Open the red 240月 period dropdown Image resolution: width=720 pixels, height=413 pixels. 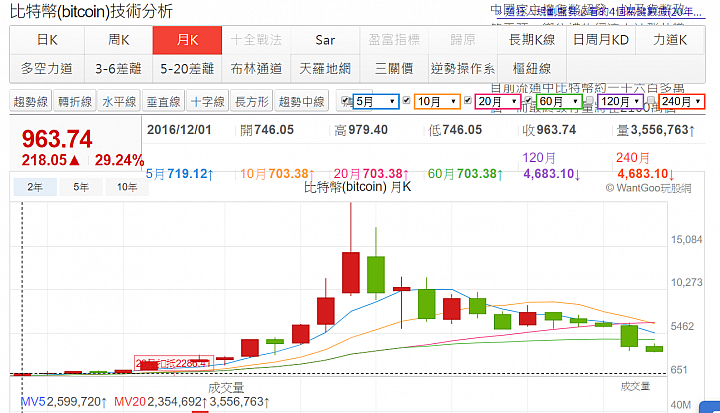pos(682,102)
